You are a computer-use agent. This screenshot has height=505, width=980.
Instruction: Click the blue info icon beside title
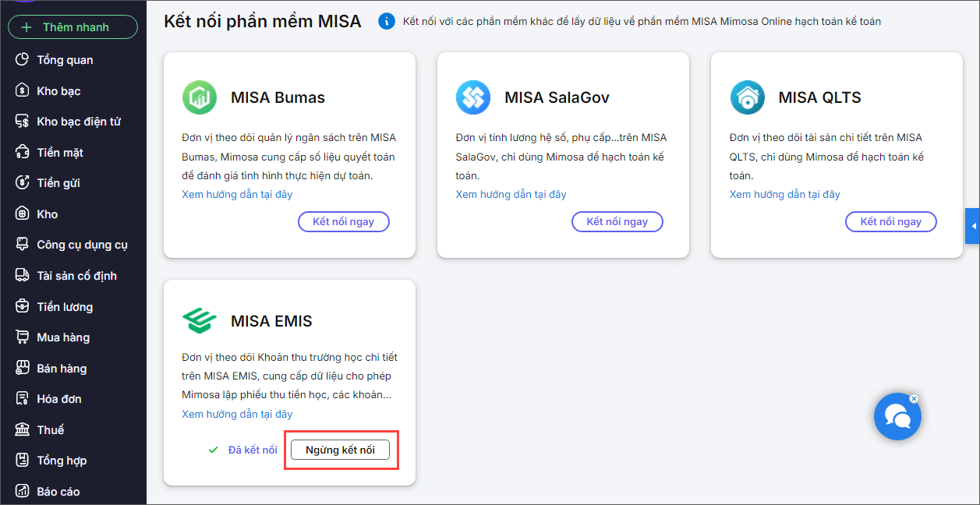coord(386,21)
